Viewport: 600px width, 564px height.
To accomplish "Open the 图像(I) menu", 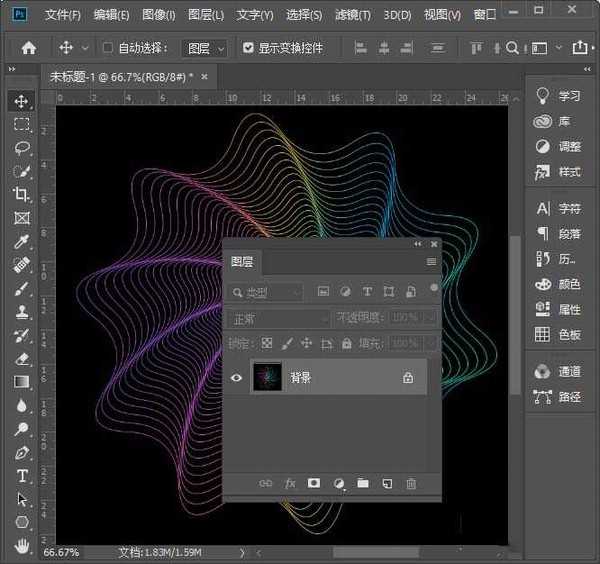I will (x=158, y=15).
